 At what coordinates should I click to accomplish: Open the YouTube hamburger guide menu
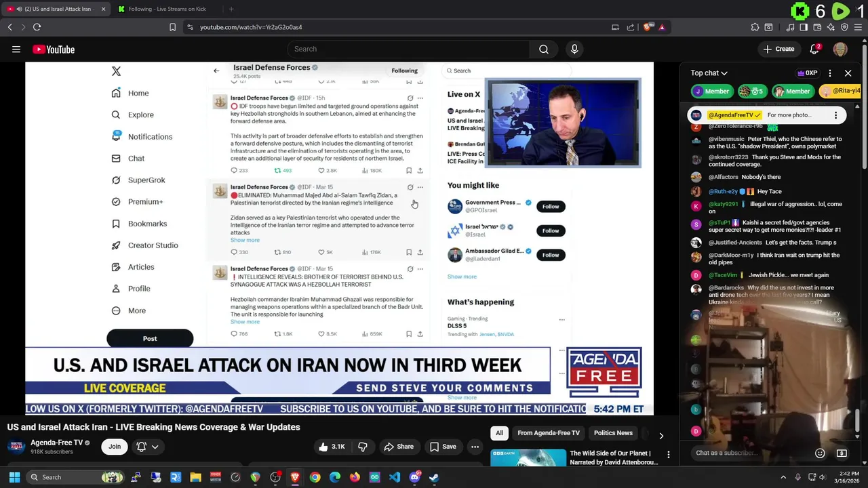click(x=16, y=49)
